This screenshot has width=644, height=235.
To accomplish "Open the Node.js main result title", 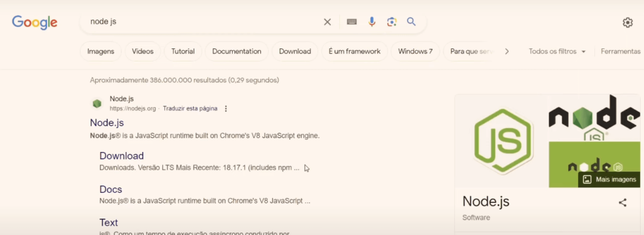I will click(107, 123).
